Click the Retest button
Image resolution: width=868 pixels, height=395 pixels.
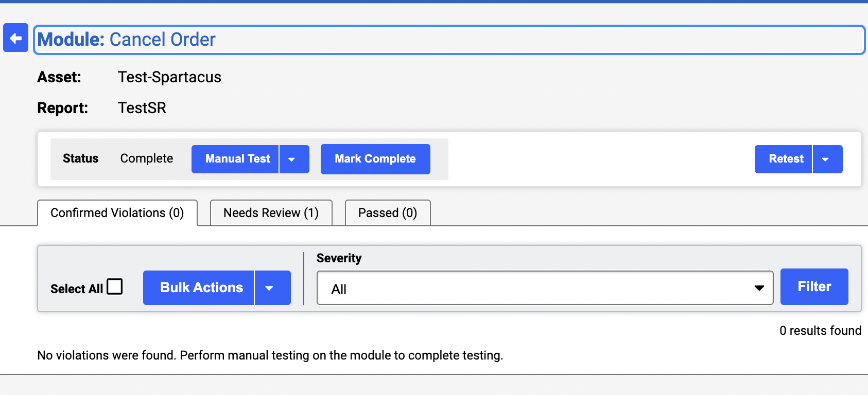(784, 159)
